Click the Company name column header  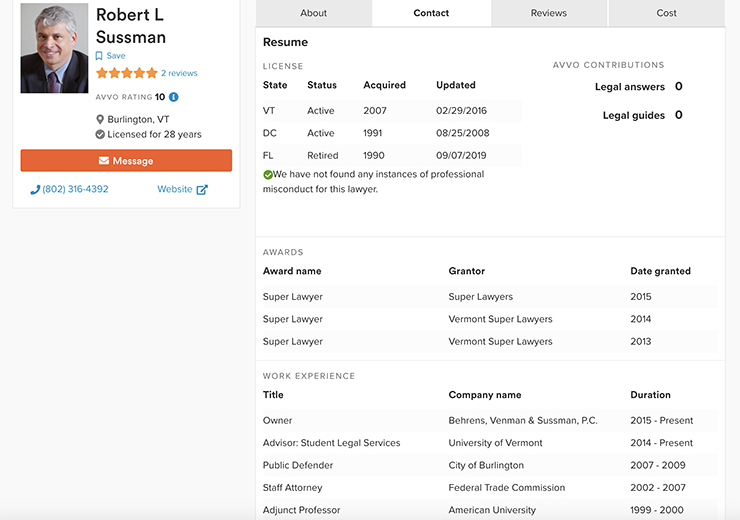485,395
